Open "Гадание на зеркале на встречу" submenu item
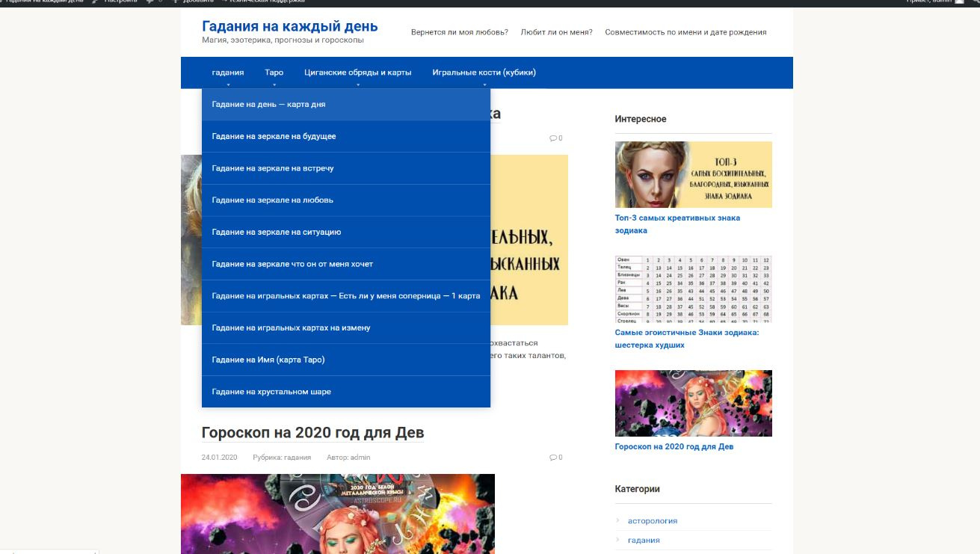The height and width of the screenshot is (554, 980). 346,168
